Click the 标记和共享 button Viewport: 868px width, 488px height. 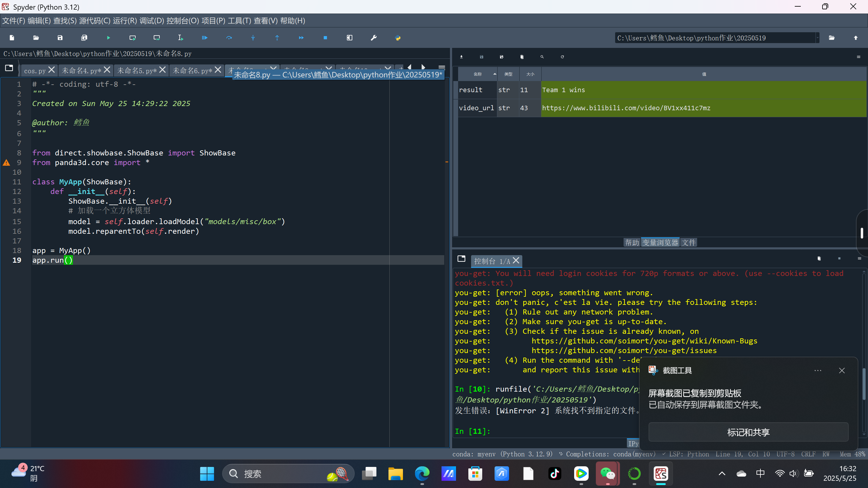(x=748, y=432)
